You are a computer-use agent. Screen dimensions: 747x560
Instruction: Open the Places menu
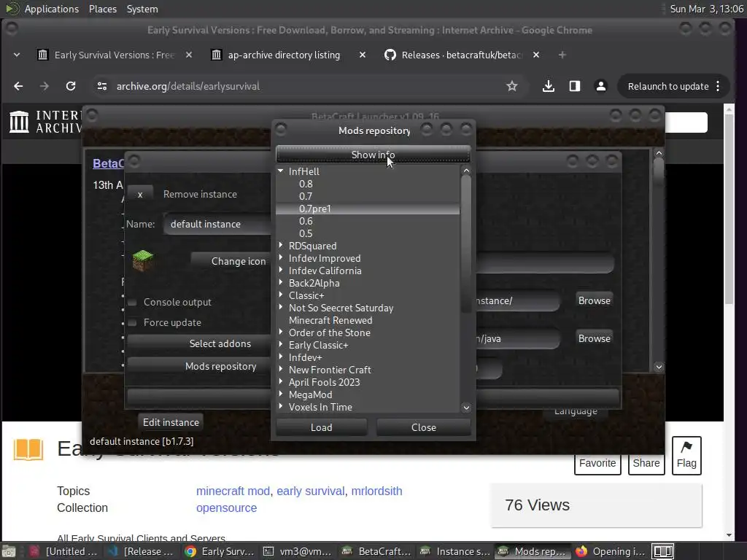coord(103,9)
